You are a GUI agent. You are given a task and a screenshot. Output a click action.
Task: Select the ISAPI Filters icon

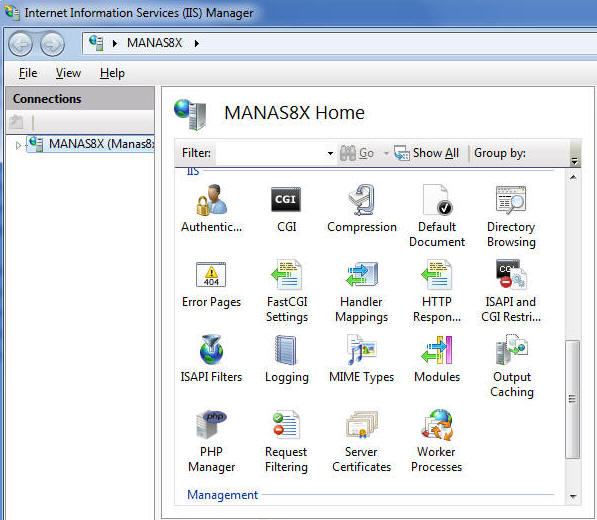point(211,359)
